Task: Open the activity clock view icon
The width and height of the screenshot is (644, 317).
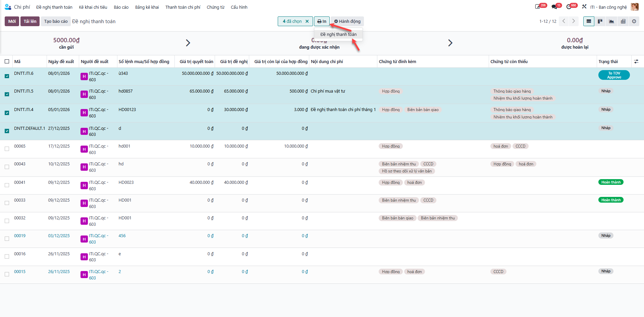Action: (x=634, y=21)
